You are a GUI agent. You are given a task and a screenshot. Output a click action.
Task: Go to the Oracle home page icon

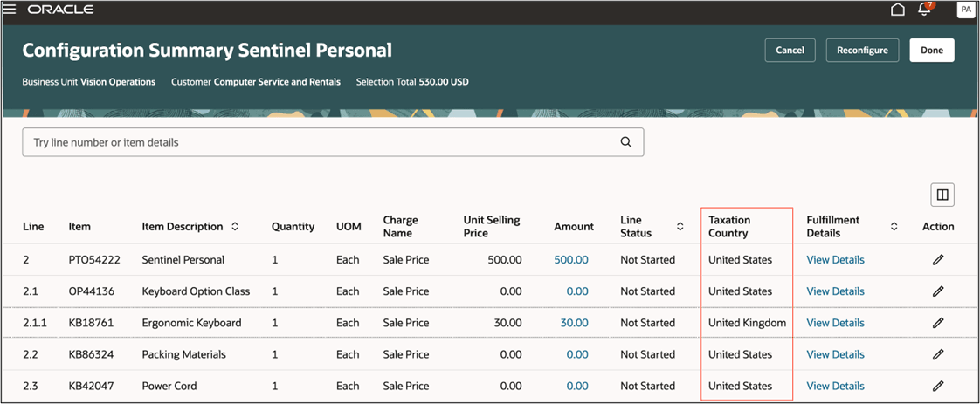tap(897, 10)
